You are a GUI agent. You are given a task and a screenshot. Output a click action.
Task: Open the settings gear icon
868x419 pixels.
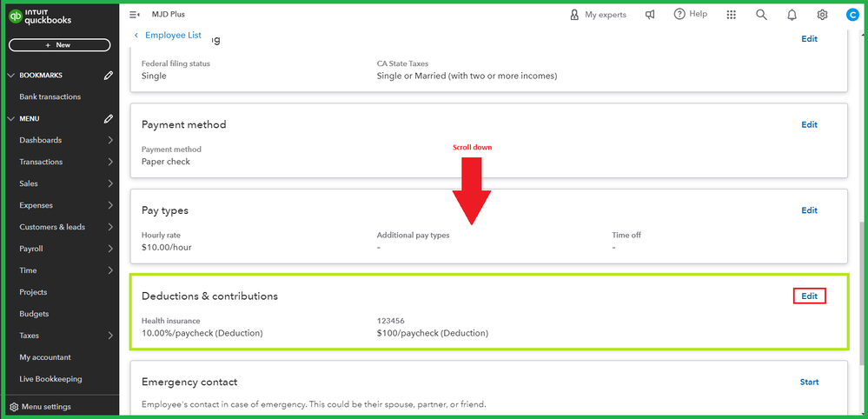tap(823, 15)
